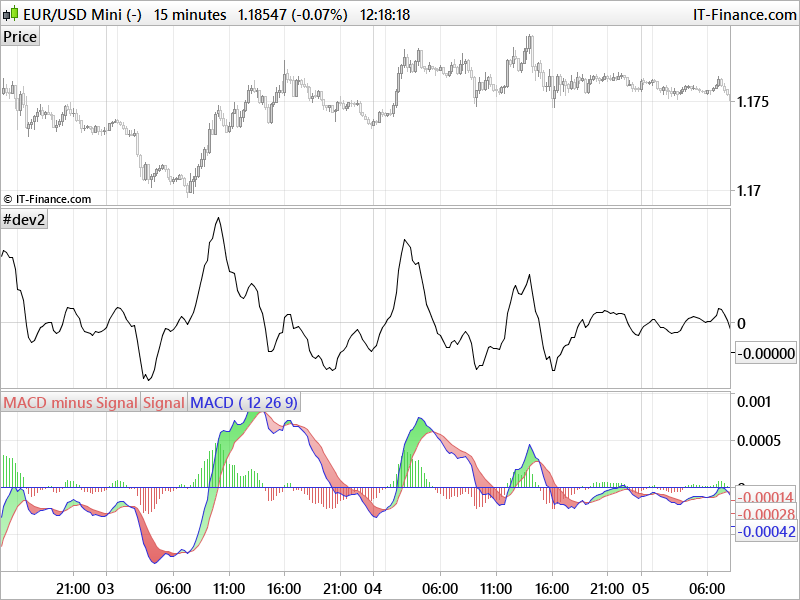Click the 1.175 price axis label
The height and width of the screenshot is (600, 800).
click(753, 102)
